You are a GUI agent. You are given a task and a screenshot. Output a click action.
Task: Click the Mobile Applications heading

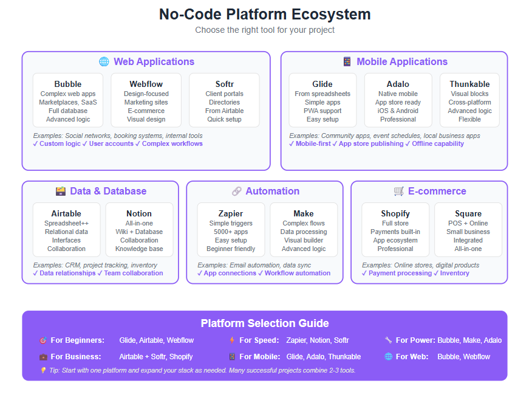[x=402, y=61]
